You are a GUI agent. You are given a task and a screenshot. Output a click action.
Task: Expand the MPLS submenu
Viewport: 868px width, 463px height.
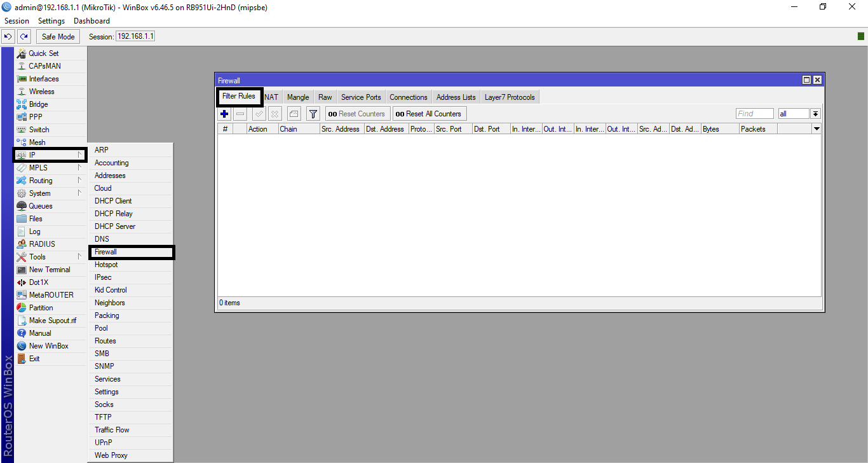pos(80,168)
